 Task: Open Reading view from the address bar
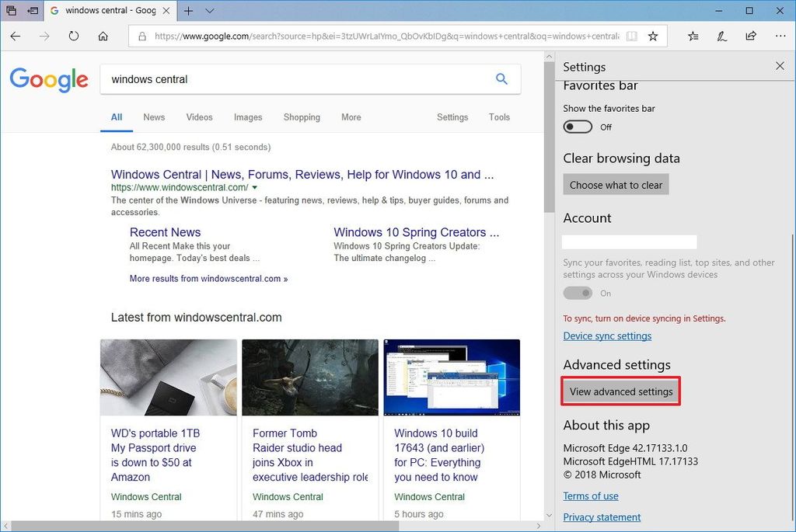click(632, 36)
